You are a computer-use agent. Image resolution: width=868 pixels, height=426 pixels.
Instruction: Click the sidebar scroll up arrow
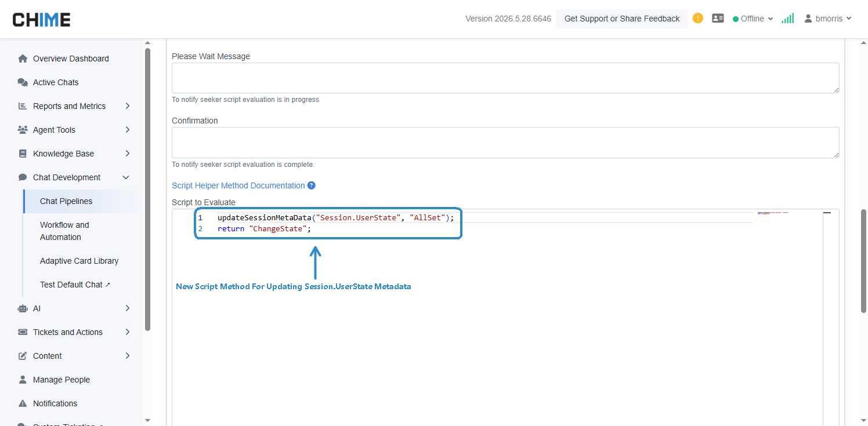147,43
